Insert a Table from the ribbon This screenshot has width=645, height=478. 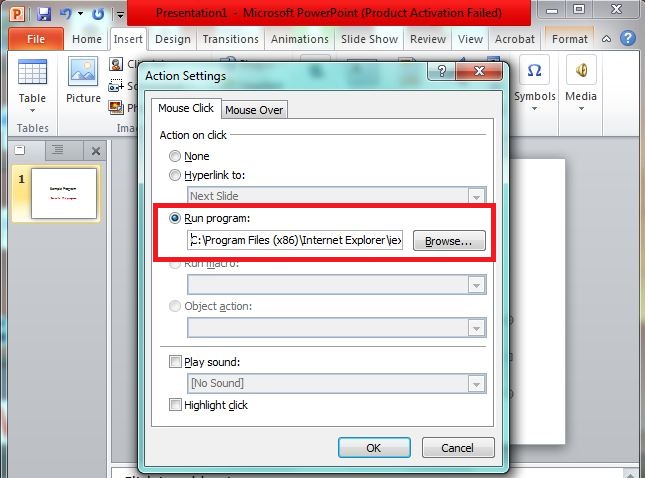pos(32,85)
